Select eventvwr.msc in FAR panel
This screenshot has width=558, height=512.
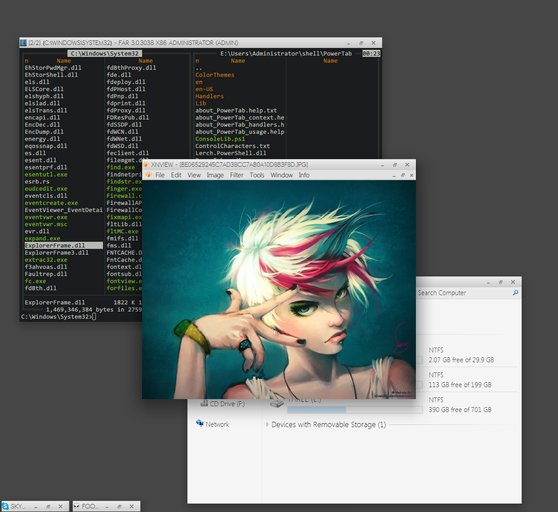tap(46, 224)
